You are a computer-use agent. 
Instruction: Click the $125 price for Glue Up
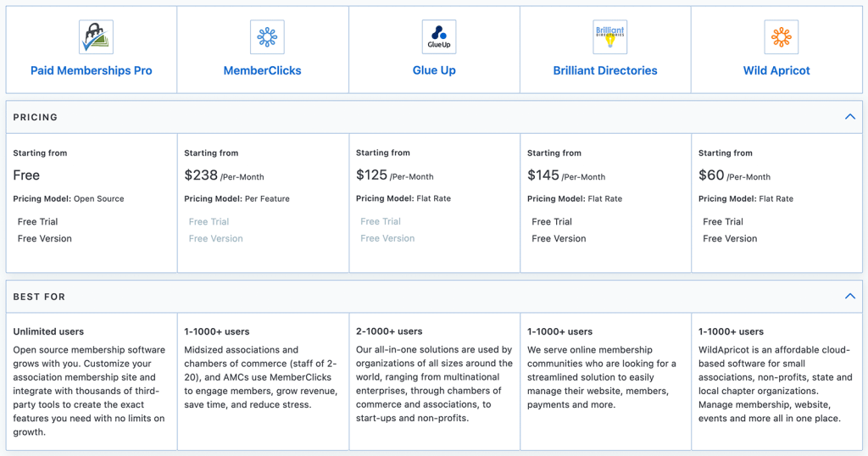(371, 175)
